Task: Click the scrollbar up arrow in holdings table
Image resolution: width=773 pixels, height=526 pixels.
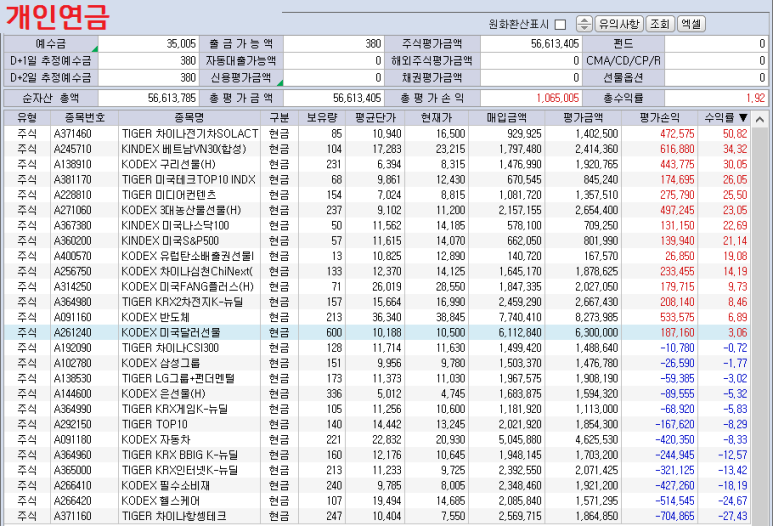Action: pyautogui.click(x=760, y=119)
